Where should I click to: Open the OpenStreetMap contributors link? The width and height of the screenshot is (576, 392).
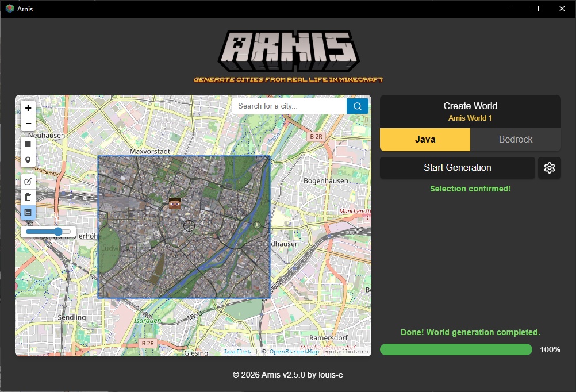[294, 351]
